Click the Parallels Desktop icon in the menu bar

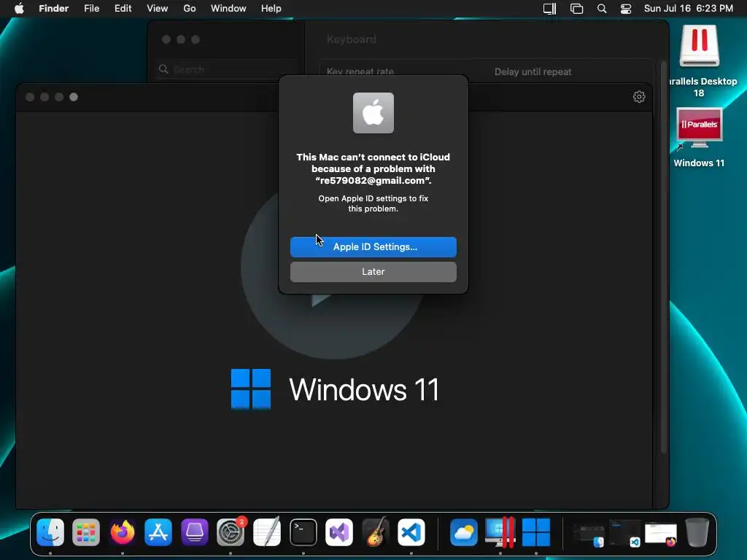(550, 9)
